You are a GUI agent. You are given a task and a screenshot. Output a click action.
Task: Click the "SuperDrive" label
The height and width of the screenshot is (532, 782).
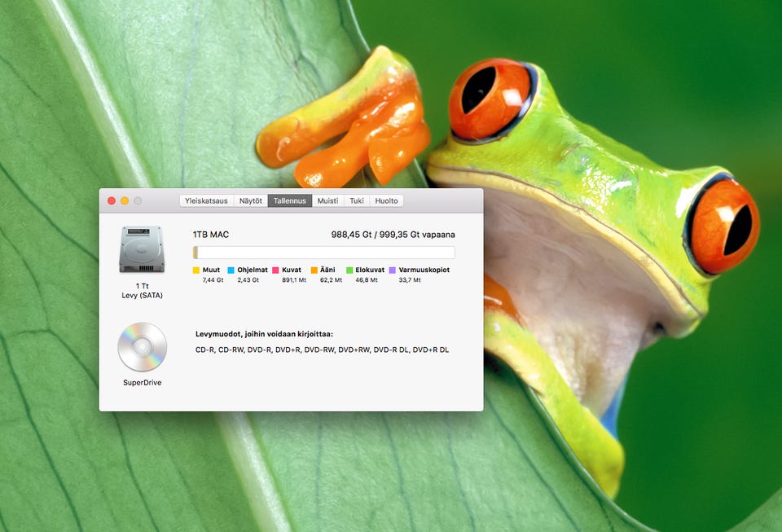pos(142,382)
